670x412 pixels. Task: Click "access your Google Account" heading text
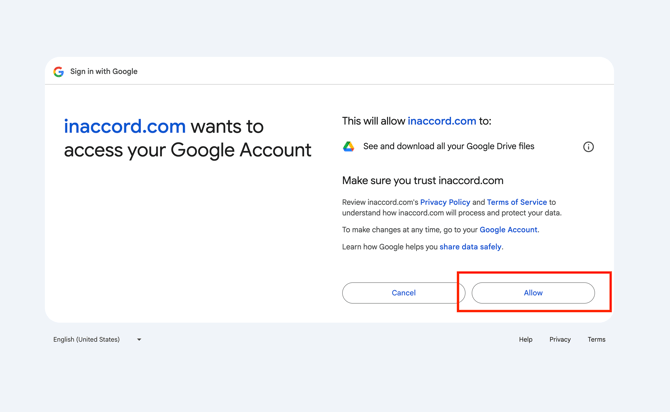tap(187, 151)
